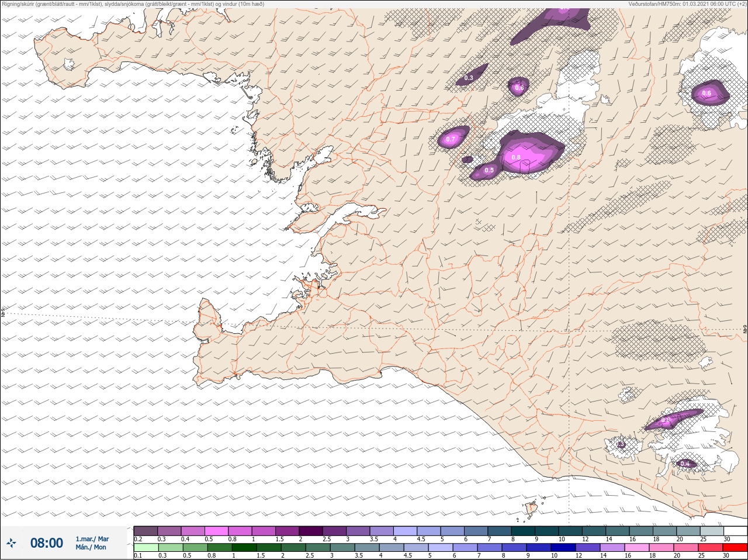
Task: Click the 0.8 snowfall label in largest pink cell
Action: point(516,157)
